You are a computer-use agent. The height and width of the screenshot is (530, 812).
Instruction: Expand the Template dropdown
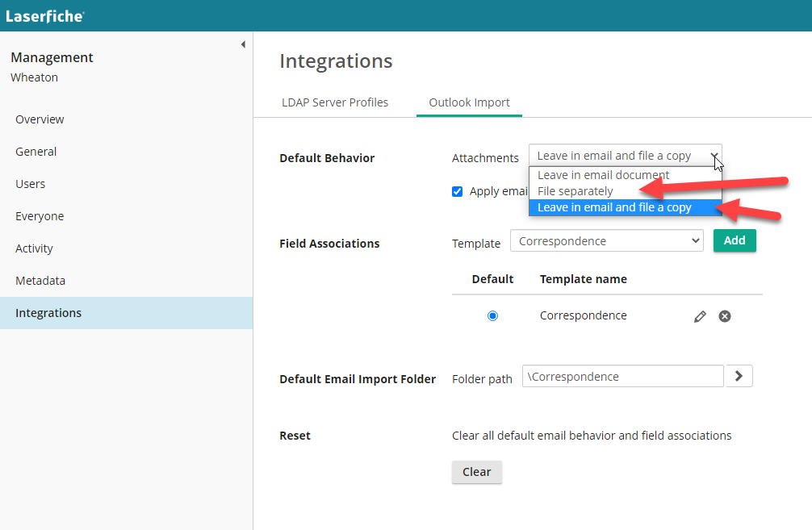click(607, 241)
